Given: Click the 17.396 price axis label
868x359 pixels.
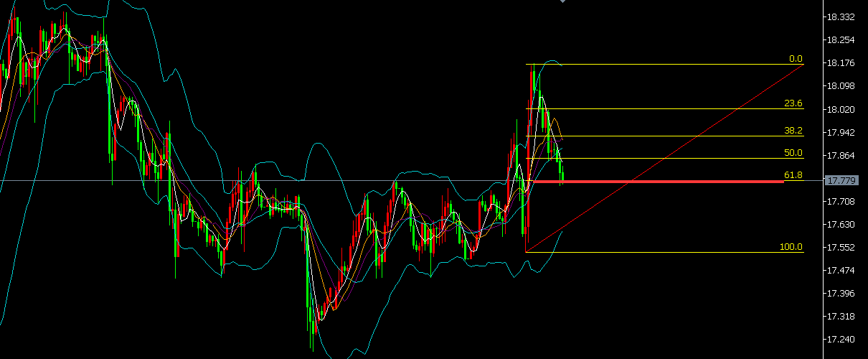Looking at the screenshot, I should click(x=841, y=293).
